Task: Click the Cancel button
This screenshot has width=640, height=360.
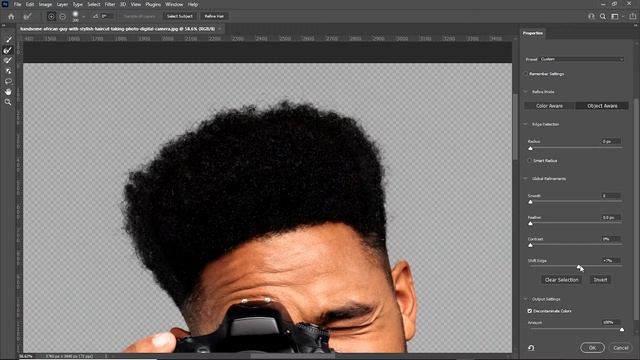Action: (x=620, y=348)
